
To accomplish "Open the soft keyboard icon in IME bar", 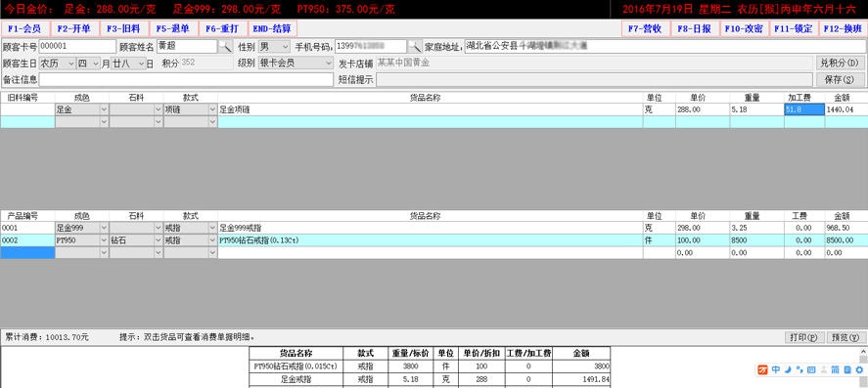I will (811, 369).
